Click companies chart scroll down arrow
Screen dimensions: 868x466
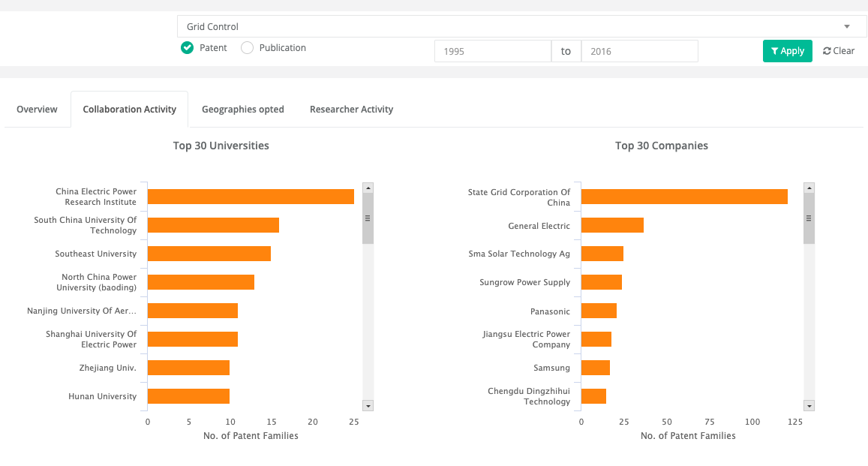point(809,406)
